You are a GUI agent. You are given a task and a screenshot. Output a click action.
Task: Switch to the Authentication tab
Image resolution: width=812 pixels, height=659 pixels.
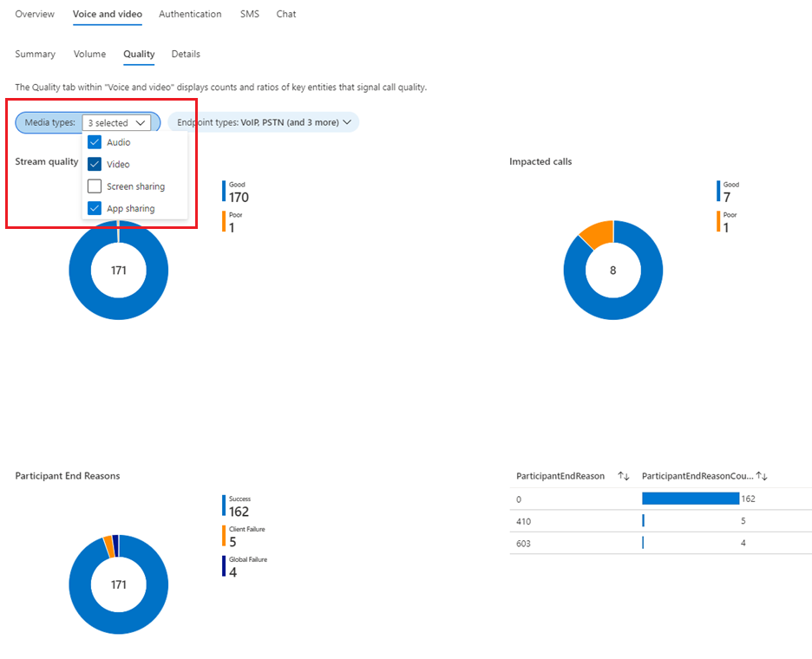(190, 14)
